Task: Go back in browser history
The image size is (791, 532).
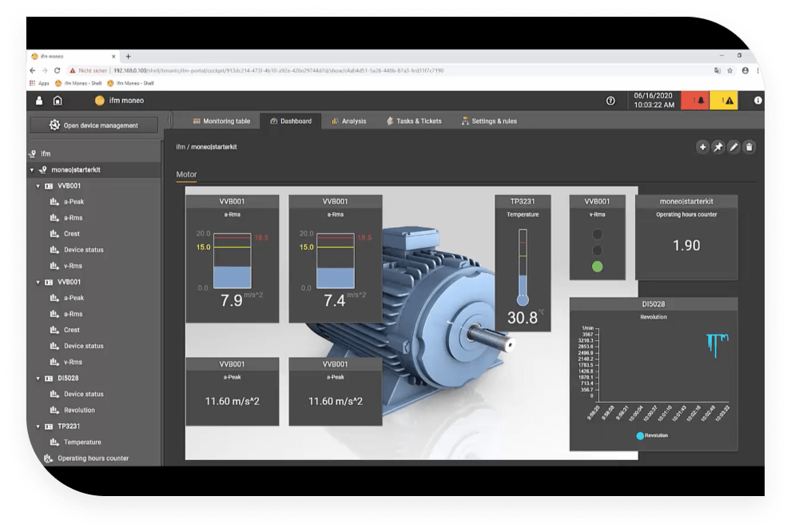Action: [33, 70]
